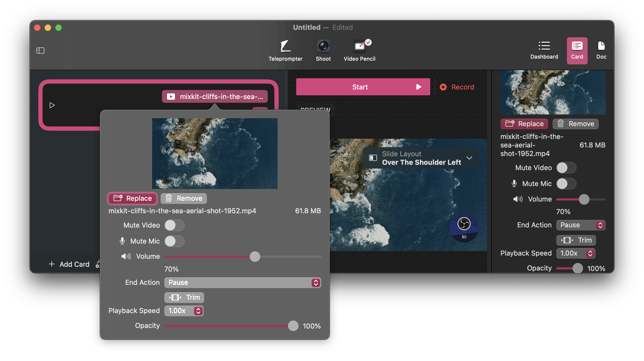Click Remove button in the popover
644x361 pixels.
183,198
